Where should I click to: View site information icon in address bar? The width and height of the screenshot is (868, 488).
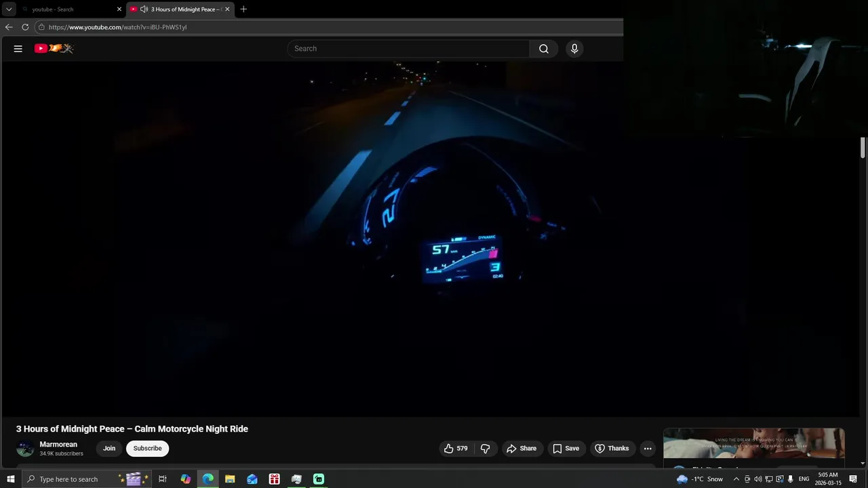pos(41,27)
